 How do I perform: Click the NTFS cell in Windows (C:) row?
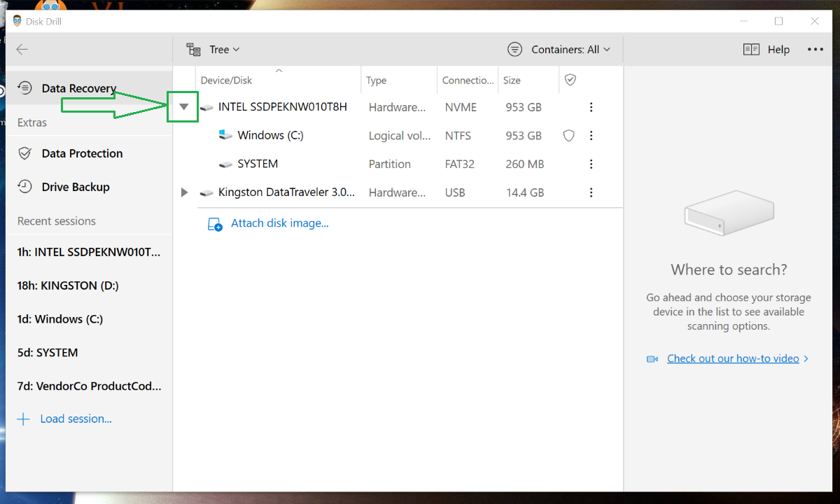(458, 136)
